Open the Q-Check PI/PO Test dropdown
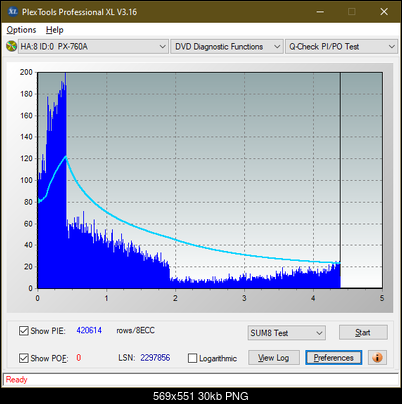 tap(341, 47)
